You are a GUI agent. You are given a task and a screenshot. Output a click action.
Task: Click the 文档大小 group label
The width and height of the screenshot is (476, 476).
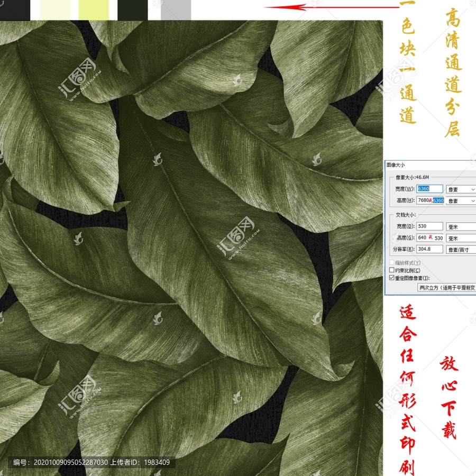(x=406, y=215)
